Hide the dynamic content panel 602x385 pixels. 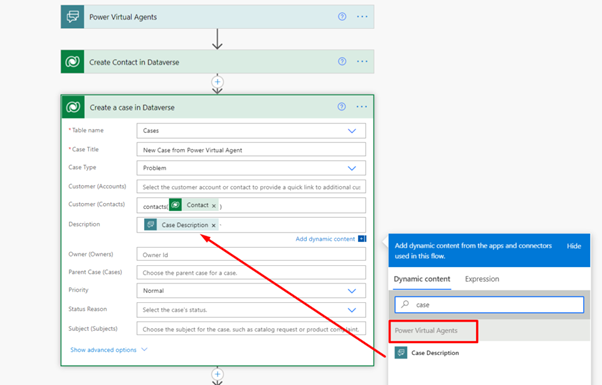[574, 246]
